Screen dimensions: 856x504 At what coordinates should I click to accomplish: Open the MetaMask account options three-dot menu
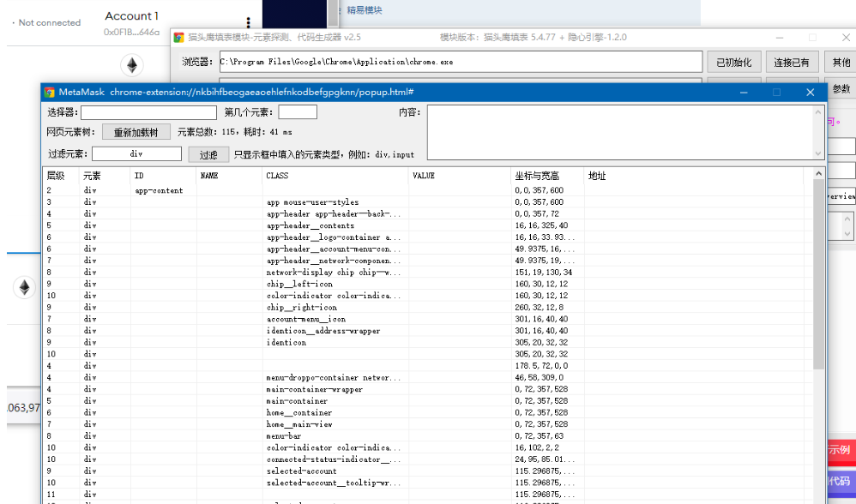coord(249,22)
